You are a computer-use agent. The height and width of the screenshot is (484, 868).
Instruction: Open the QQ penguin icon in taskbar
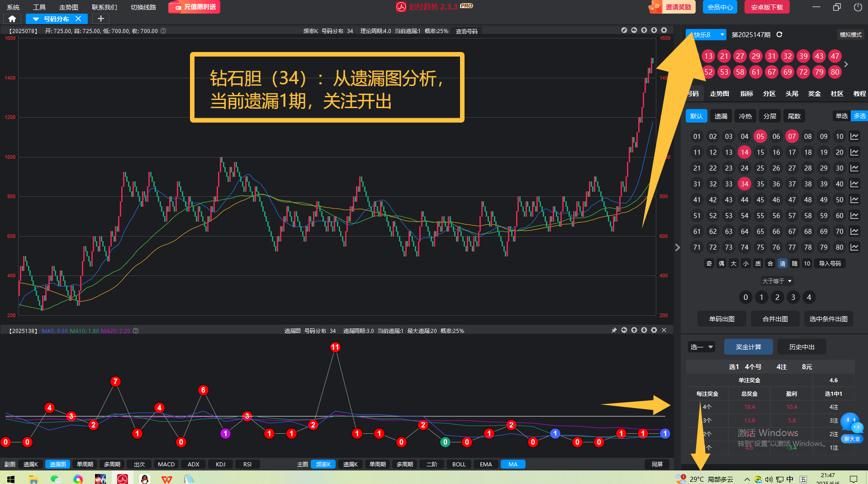click(x=145, y=479)
